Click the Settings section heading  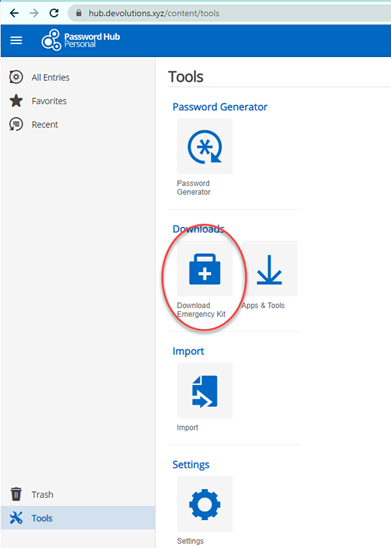(x=191, y=465)
